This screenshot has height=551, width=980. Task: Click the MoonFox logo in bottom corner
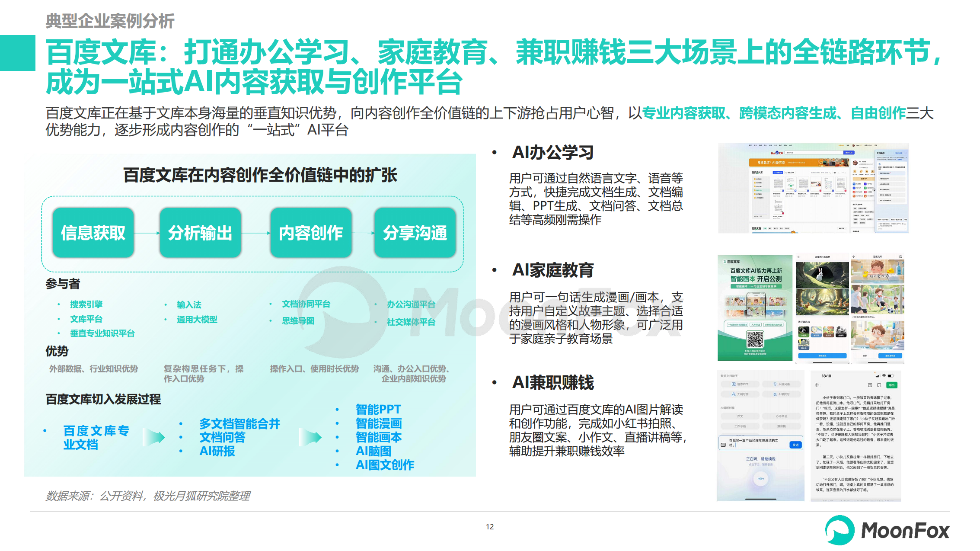(x=887, y=530)
